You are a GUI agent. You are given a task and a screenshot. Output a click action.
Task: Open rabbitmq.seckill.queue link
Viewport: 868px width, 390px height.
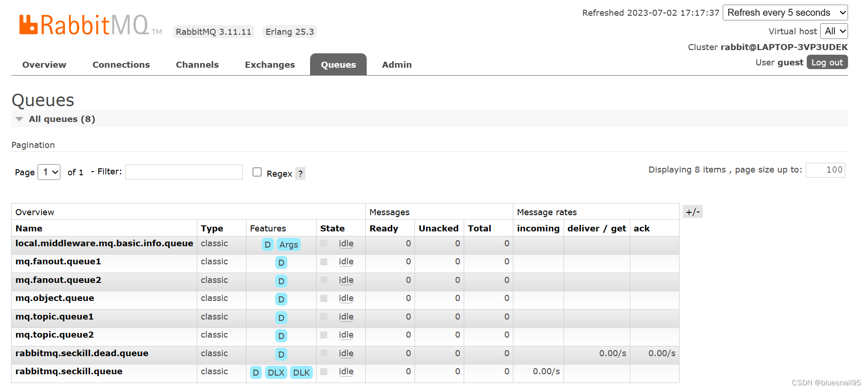[x=69, y=371]
